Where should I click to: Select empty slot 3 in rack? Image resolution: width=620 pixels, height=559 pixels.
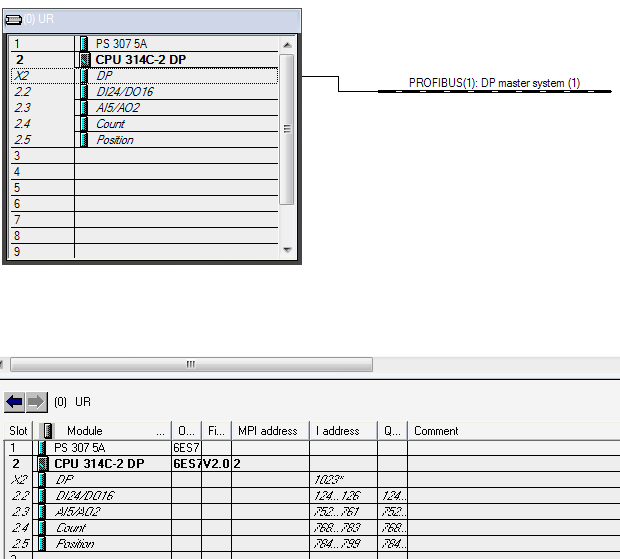(x=144, y=156)
